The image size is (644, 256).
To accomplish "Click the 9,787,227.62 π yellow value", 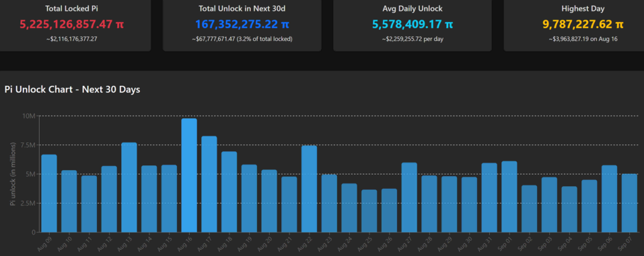I will tap(583, 25).
